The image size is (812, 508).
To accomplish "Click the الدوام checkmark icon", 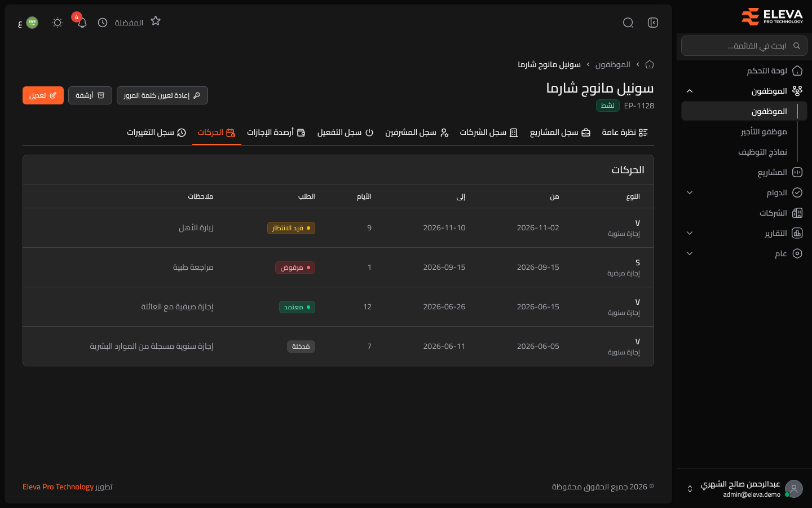I will pos(797,192).
